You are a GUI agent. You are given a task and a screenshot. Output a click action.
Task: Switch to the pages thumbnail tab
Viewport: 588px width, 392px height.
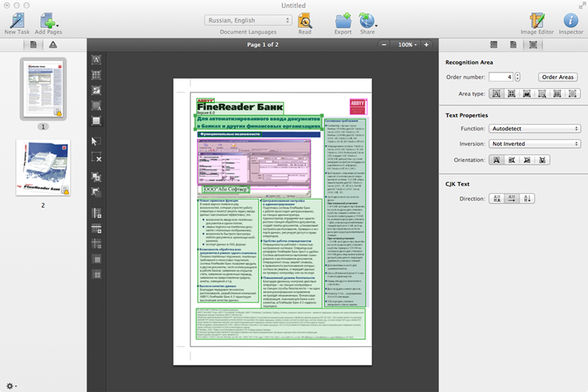[33, 45]
